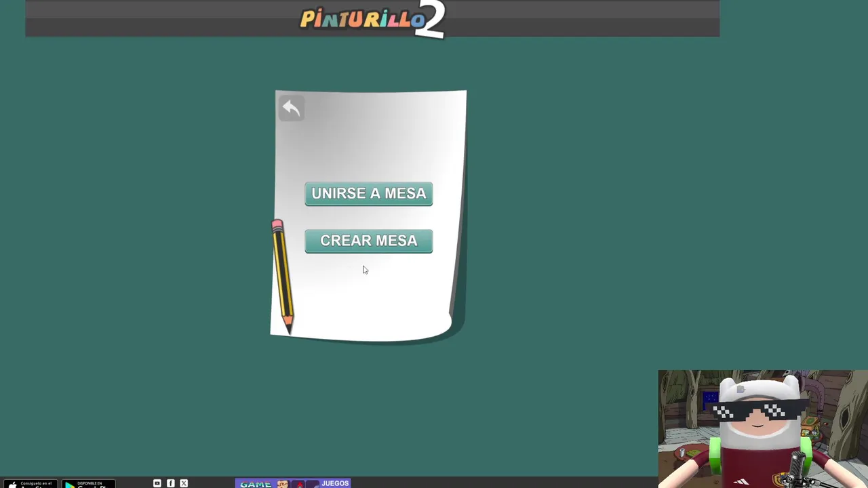The height and width of the screenshot is (488, 868).
Task: Click the back arrow on the paper
Action: pyautogui.click(x=291, y=108)
